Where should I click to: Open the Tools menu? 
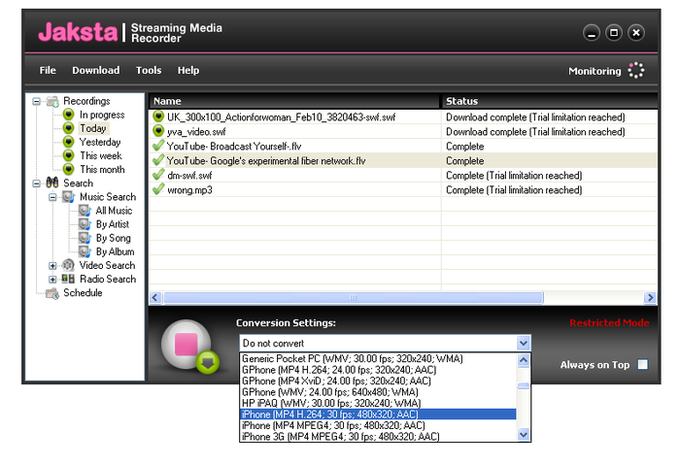pos(148,70)
